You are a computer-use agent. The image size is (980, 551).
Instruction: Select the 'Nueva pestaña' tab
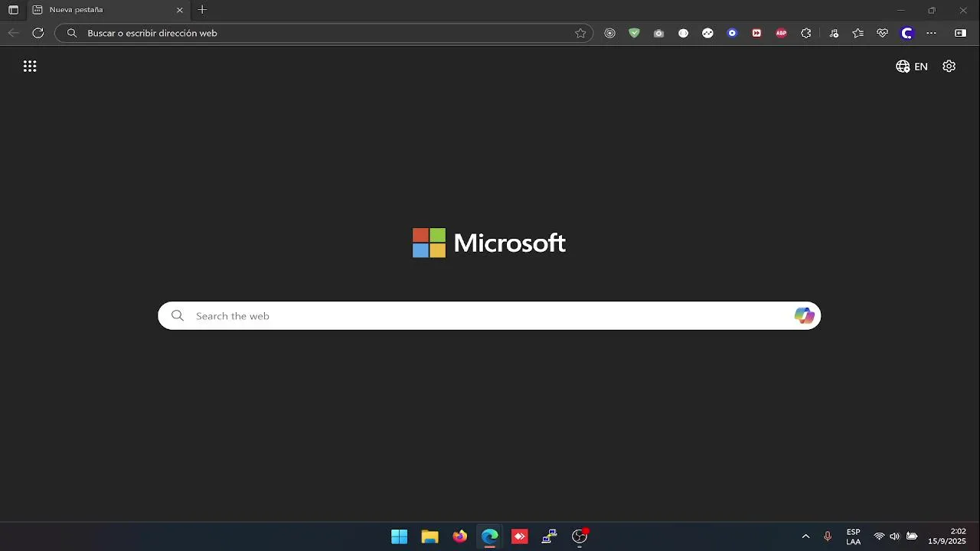(x=107, y=10)
